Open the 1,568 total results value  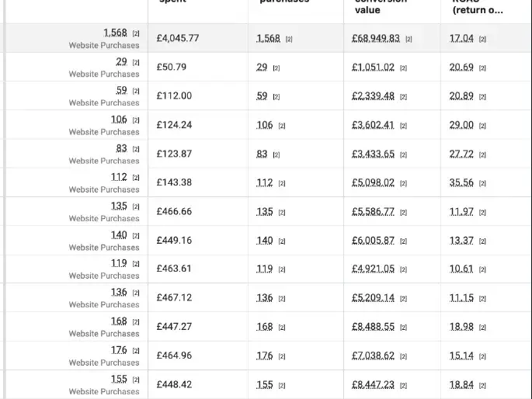tap(116, 33)
